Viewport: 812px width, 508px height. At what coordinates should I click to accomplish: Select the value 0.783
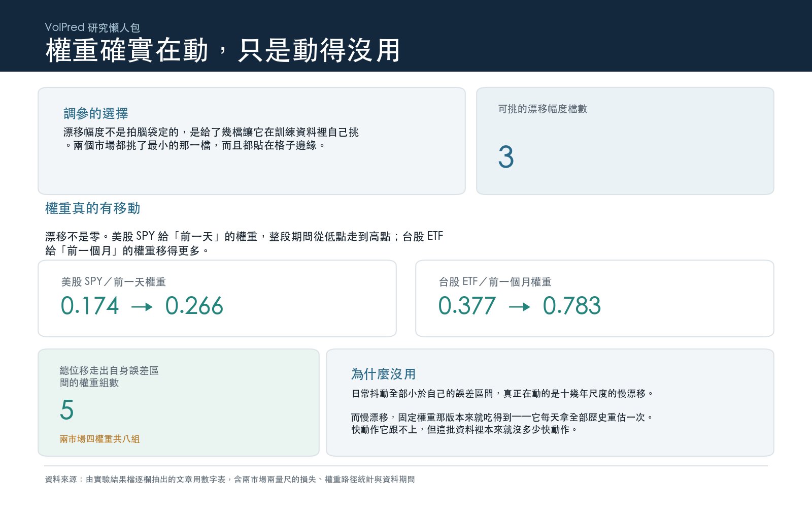[572, 306]
